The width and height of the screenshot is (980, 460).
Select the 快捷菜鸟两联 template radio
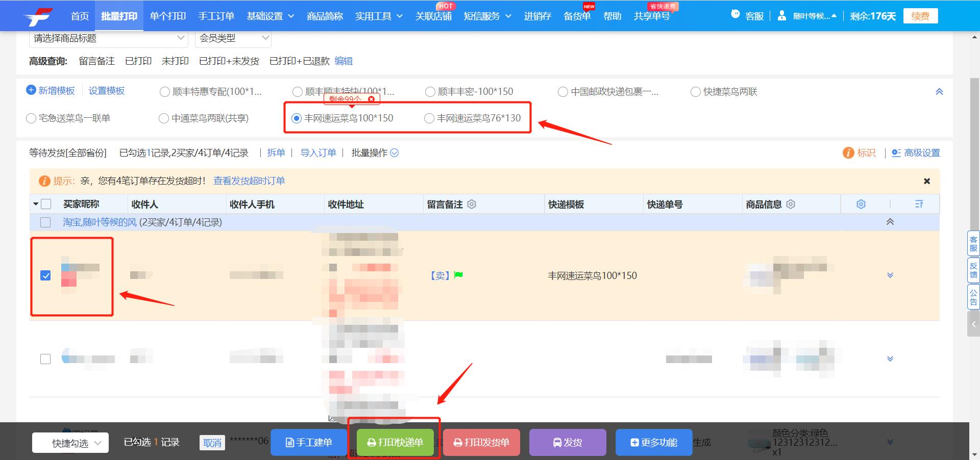coord(695,92)
